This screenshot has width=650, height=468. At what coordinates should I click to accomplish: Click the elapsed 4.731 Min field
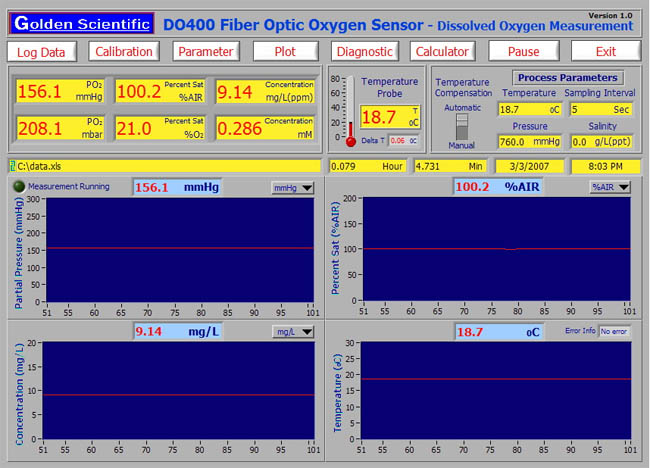[449, 166]
